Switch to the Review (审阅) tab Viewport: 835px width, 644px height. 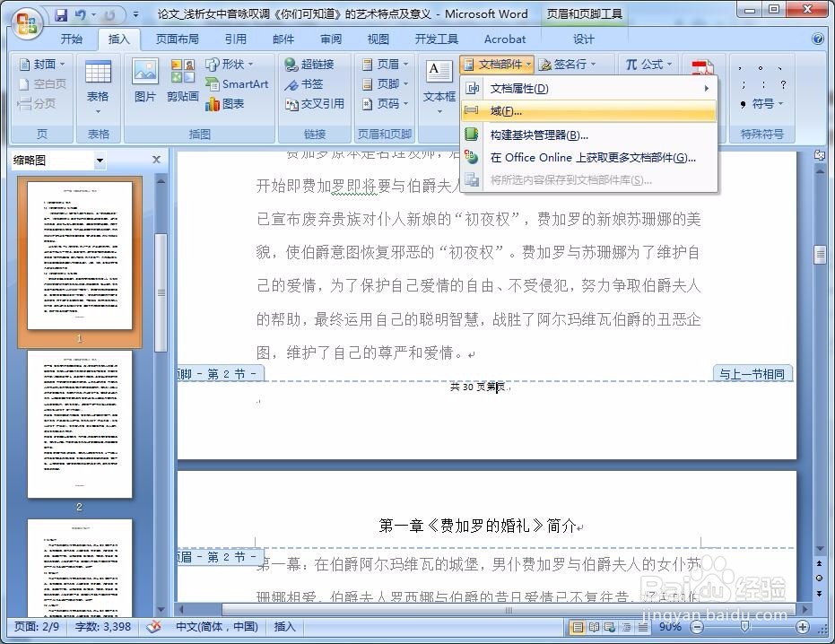coord(331,39)
